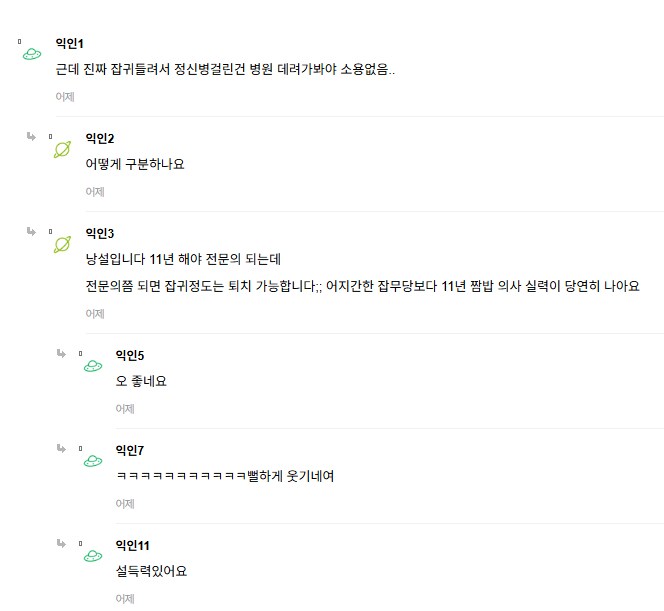Image resolution: width=664 pixels, height=611 pixels.
Task: Open the 익인11 username
Action: coord(133,545)
